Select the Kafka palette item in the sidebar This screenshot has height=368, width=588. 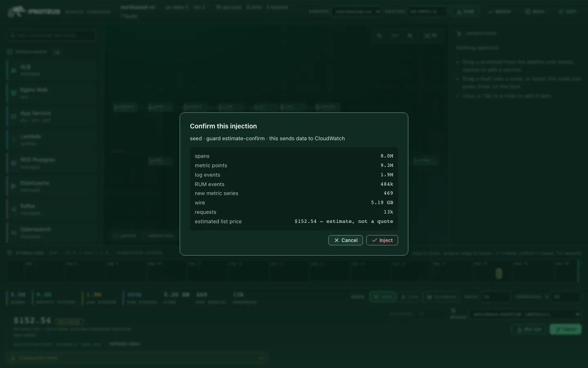point(51,209)
